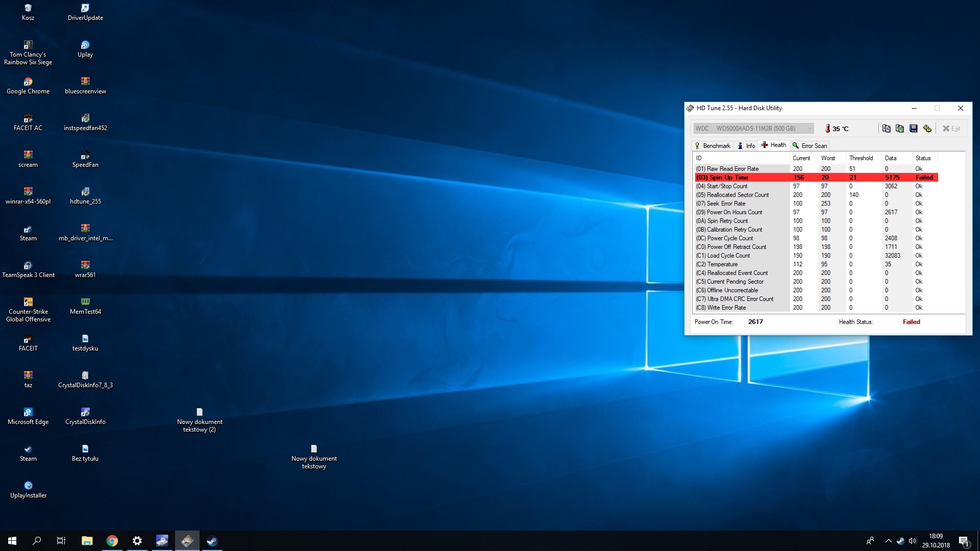980x551 pixels.
Task: Select Tom Clancy's Rainbow Six Siege shortcut
Action: (28, 53)
